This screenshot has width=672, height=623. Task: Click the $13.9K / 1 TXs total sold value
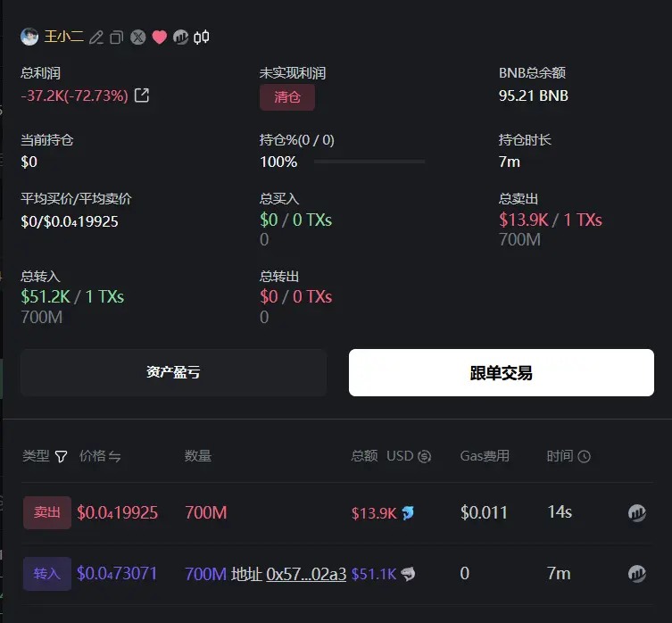551,220
